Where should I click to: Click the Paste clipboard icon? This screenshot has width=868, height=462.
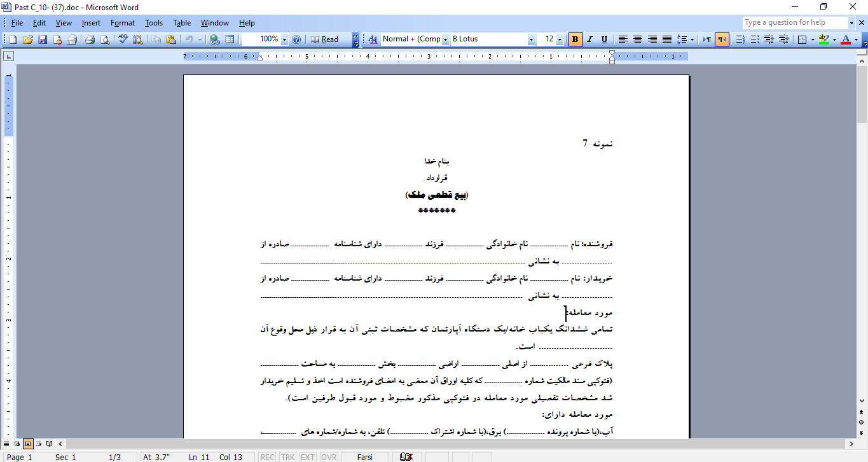(170, 39)
